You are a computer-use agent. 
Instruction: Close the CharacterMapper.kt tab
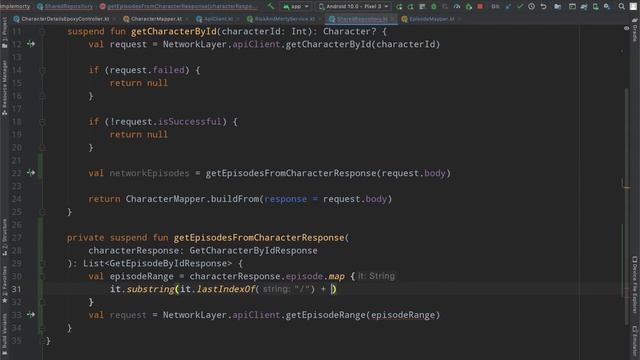coord(186,19)
